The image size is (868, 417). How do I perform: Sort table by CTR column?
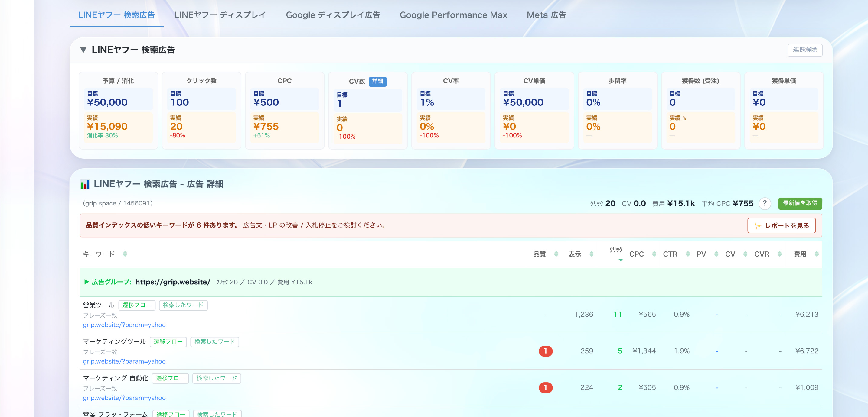[688, 254]
